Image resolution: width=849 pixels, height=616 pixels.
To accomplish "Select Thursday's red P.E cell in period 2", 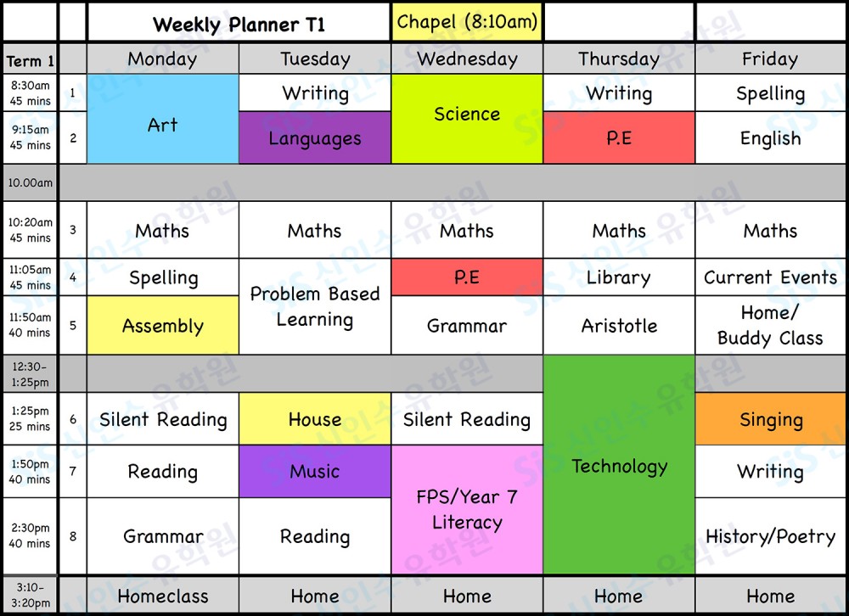I will pos(619,137).
